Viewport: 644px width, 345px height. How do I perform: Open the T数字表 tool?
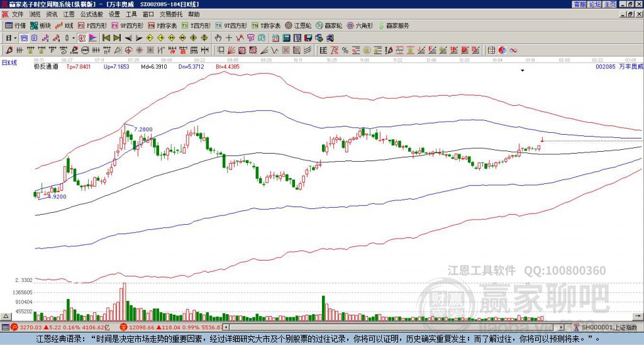tap(266, 25)
